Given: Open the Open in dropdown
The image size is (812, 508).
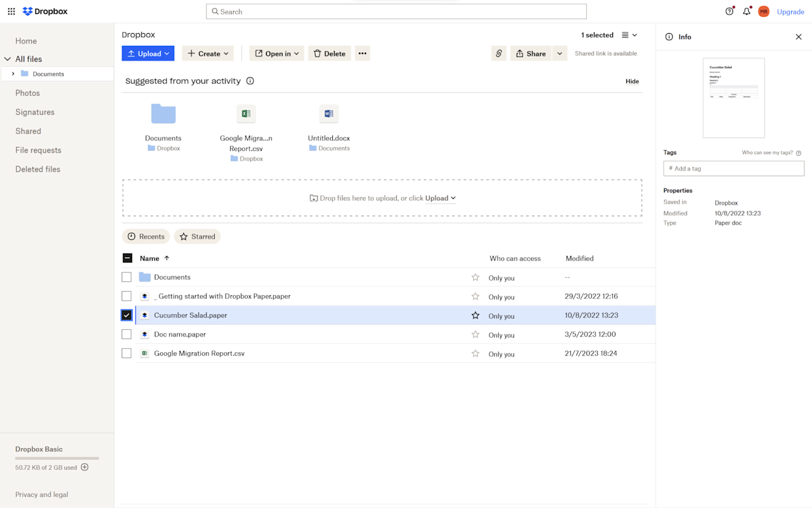Looking at the screenshot, I should coord(277,53).
